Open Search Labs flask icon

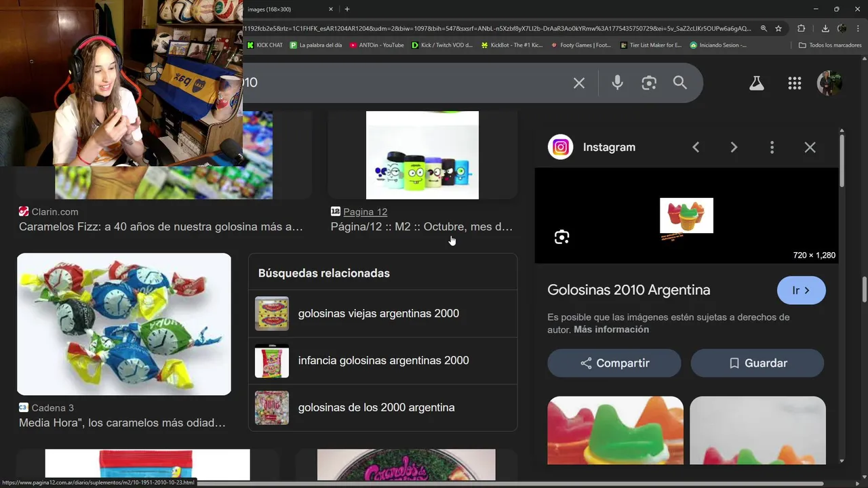757,83
